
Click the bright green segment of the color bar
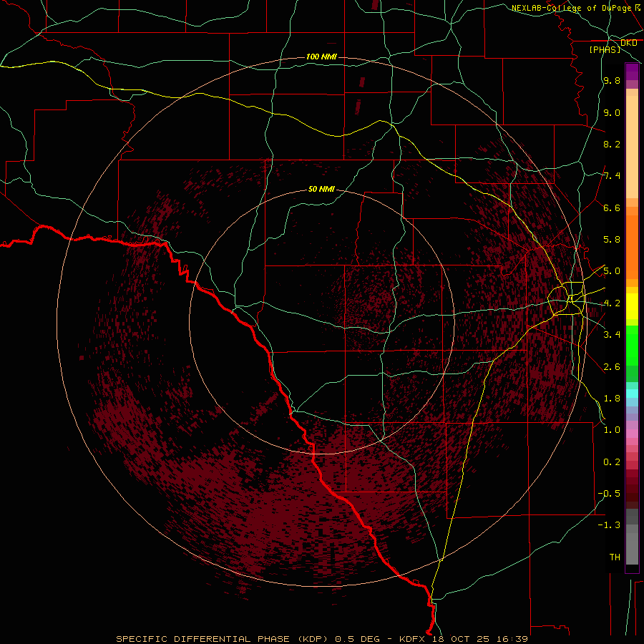pos(632,346)
